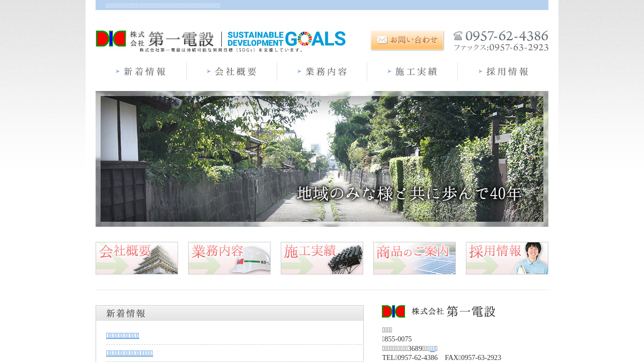Click the 新着情報 panel heading bar
This screenshot has width=644, height=362.
click(x=229, y=313)
